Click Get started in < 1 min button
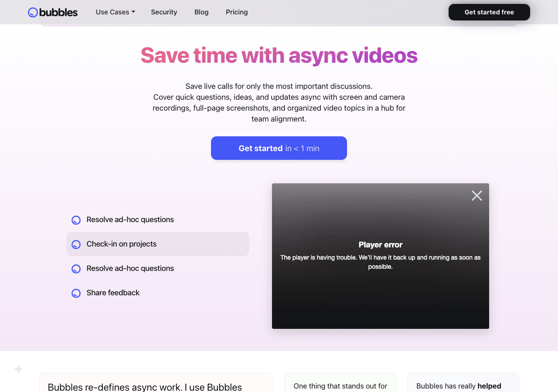This screenshot has height=392, width=558. (279, 148)
